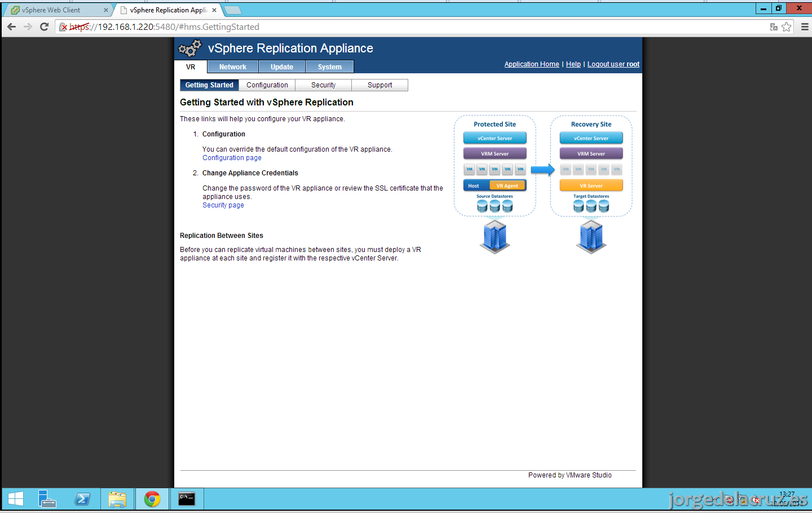Click the vSphere Replication gears logo
This screenshot has height=513, width=812.
pos(189,48)
